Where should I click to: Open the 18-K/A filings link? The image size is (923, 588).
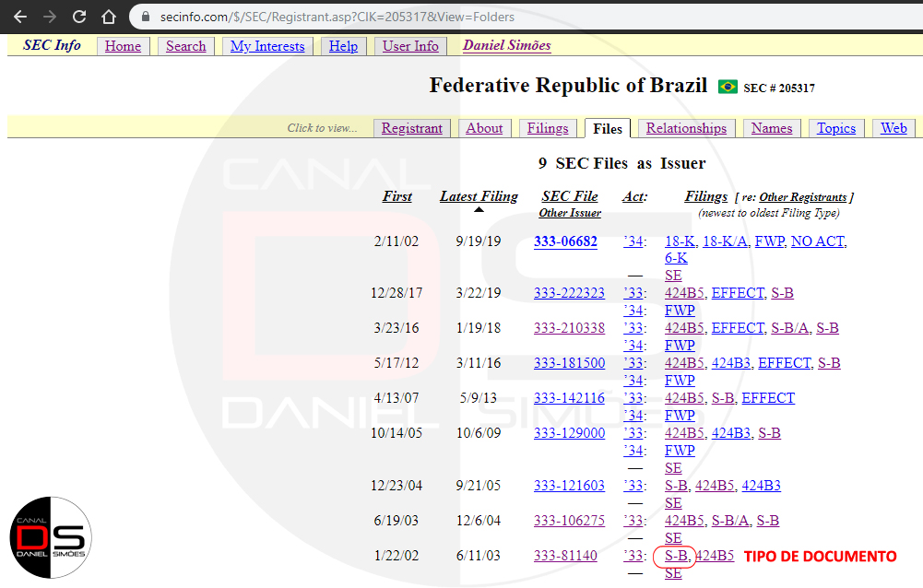pyautogui.click(x=726, y=241)
